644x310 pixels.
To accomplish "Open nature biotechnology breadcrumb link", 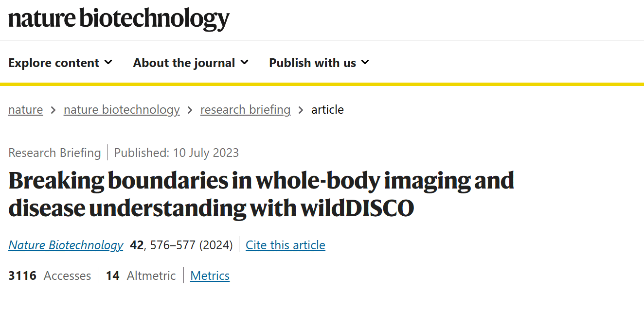I will (122, 110).
